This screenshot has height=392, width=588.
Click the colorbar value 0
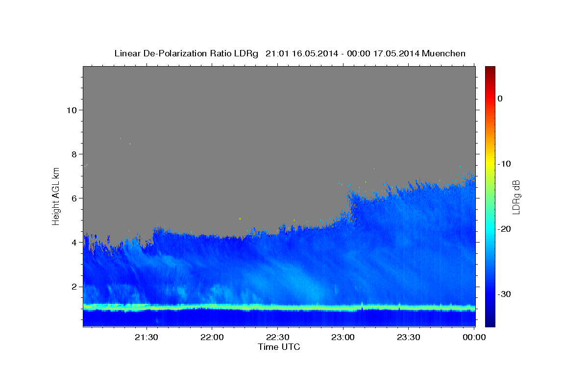pyautogui.click(x=500, y=98)
